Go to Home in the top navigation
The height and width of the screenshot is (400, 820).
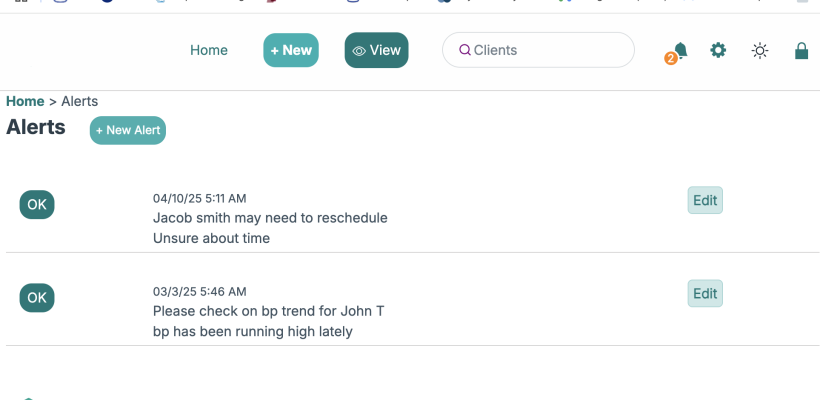(209, 50)
